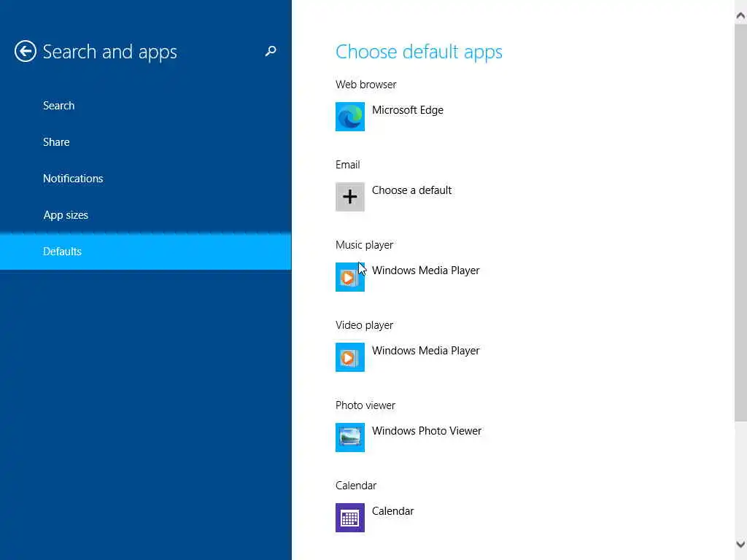
Task: Open search with the magnifier icon
Action: [x=271, y=51]
